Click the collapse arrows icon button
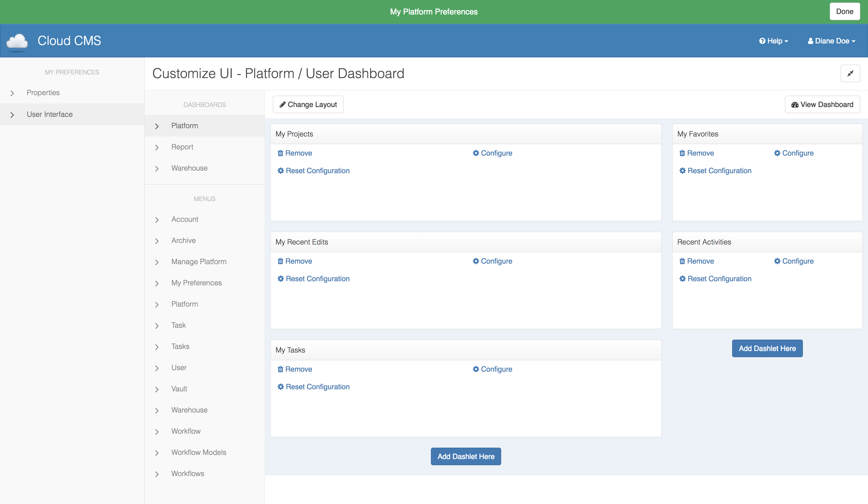Viewport: 868px width, 504px height. pyautogui.click(x=850, y=73)
